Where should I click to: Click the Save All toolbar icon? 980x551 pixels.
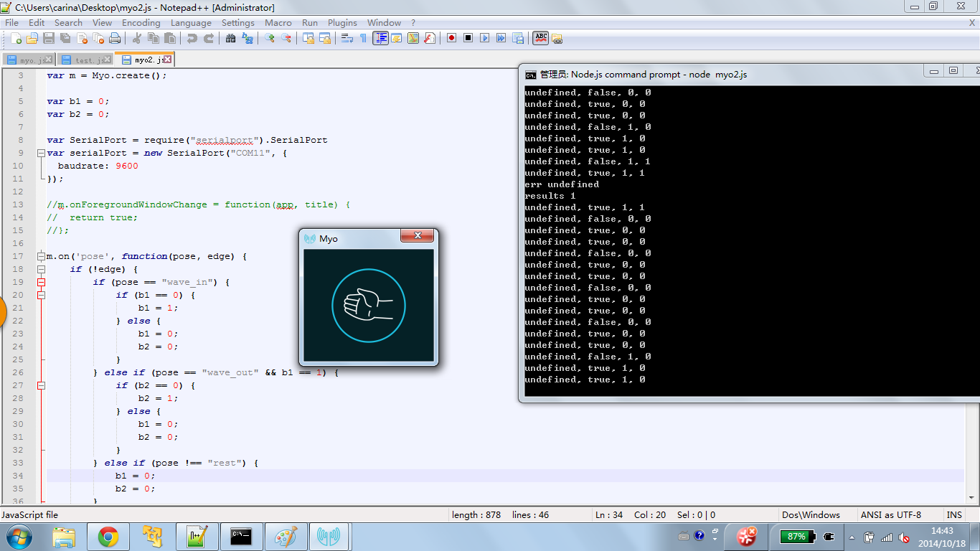click(65, 38)
